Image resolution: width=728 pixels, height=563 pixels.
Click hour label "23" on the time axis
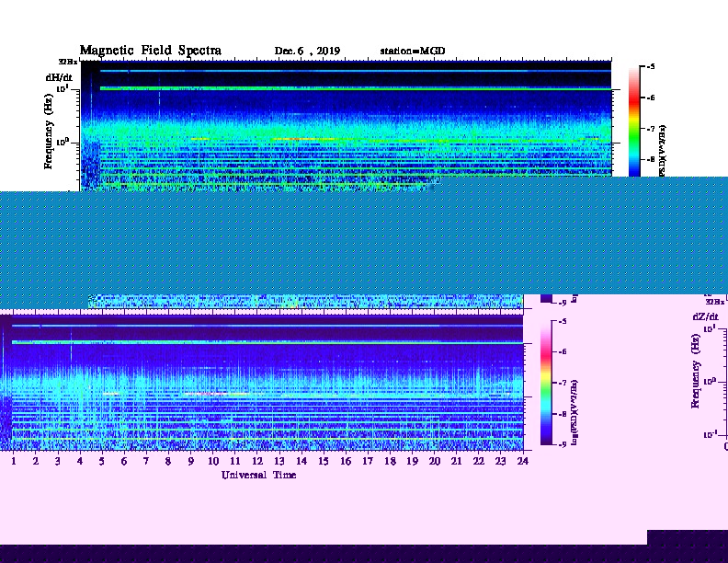pos(500,461)
